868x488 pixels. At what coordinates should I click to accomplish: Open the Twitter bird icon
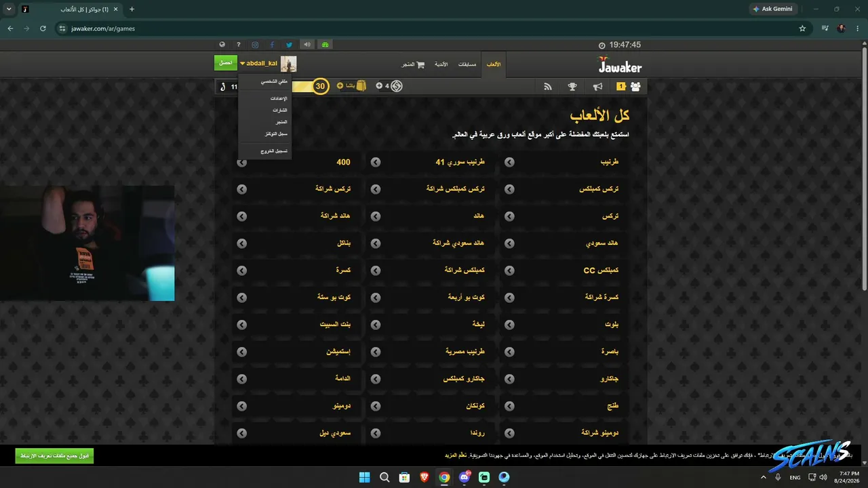289,45
